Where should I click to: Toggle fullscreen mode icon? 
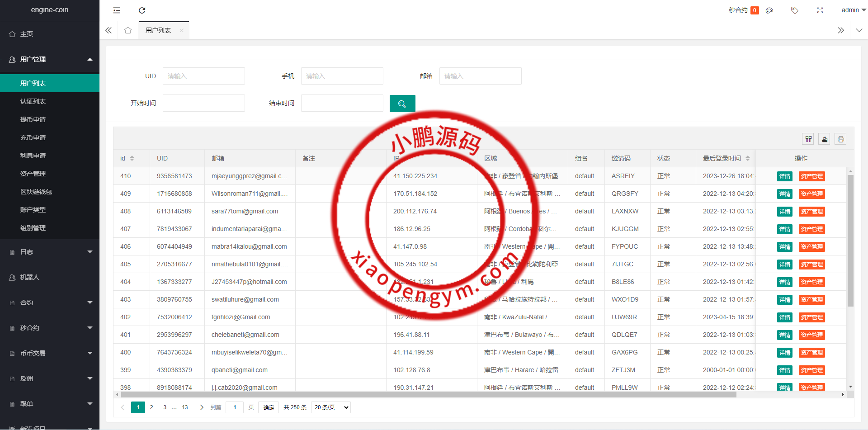820,10
